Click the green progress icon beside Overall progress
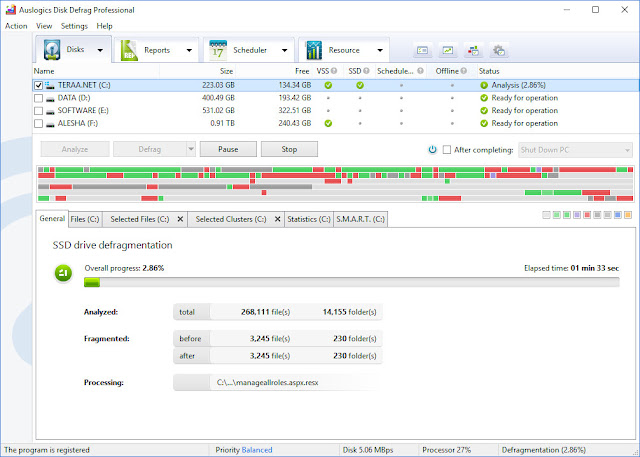This screenshot has height=457, width=640. 63,273
